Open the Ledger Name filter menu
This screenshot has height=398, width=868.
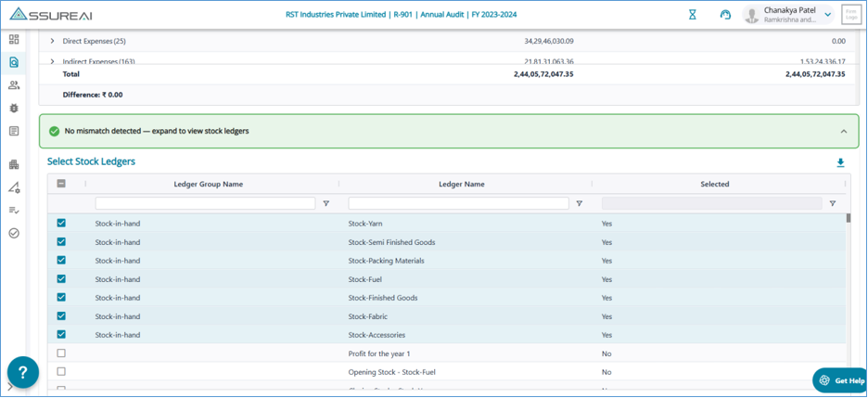(579, 203)
